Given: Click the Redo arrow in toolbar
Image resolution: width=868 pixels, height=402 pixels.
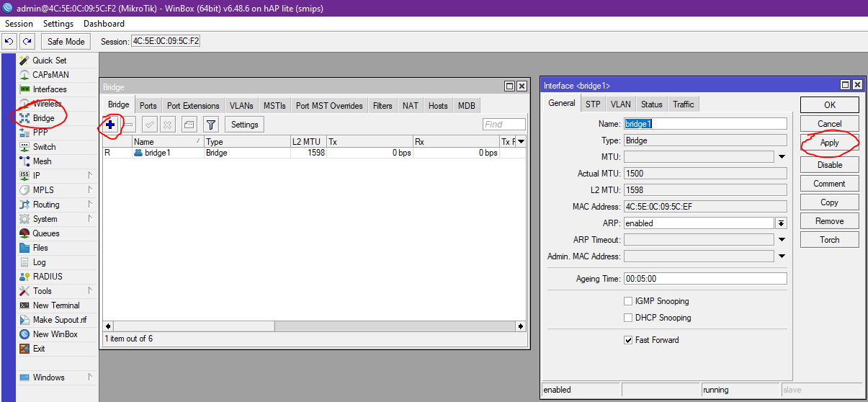Looking at the screenshot, I should (27, 41).
